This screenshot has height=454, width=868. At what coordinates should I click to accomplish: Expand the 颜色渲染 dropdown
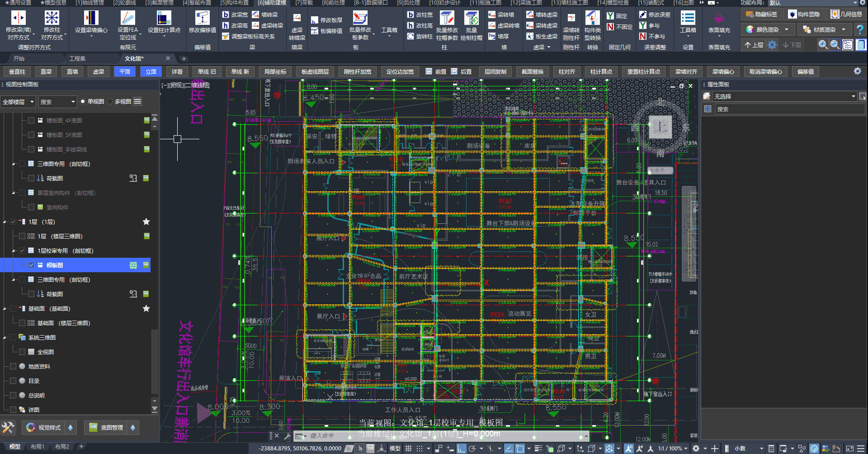787,30
